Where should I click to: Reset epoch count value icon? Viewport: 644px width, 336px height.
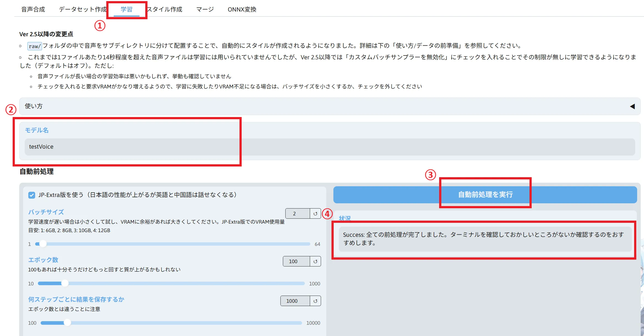pyautogui.click(x=315, y=261)
